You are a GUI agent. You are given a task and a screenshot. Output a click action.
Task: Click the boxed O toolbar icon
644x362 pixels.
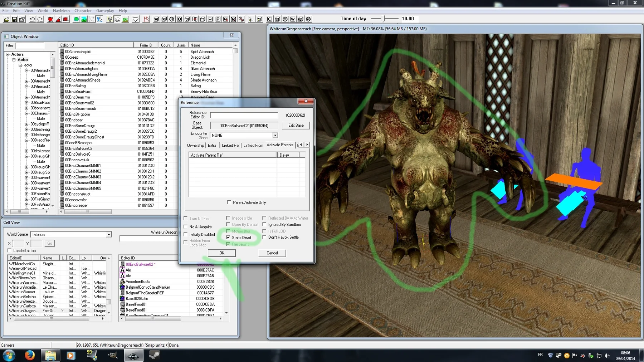click(179, 19)
